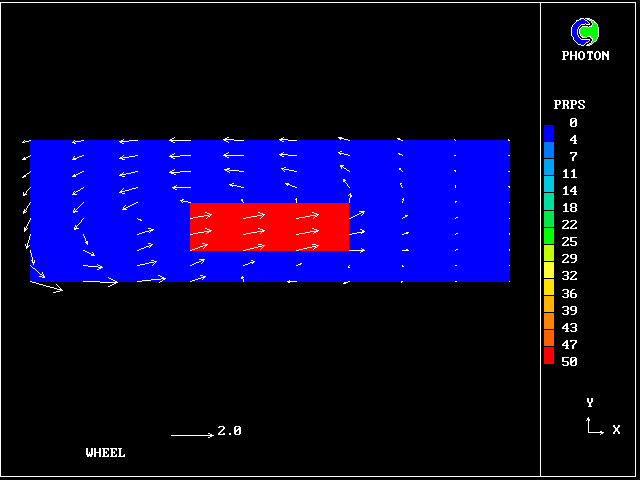This screenshot has height=480, width=640.
Task: Click the X axis label
Action: 616,429
